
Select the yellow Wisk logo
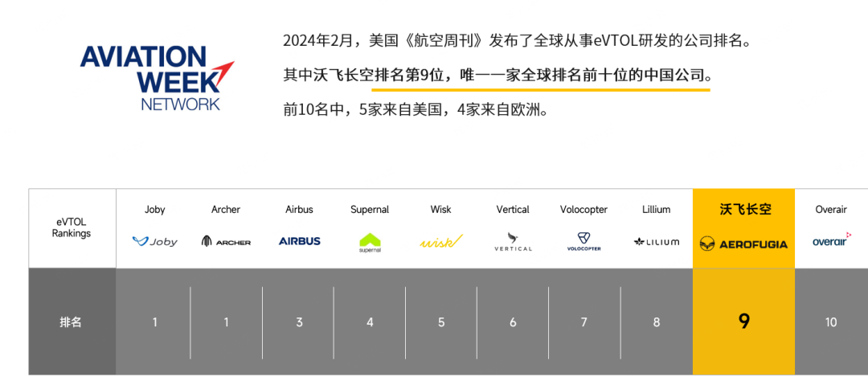point(441,241)
